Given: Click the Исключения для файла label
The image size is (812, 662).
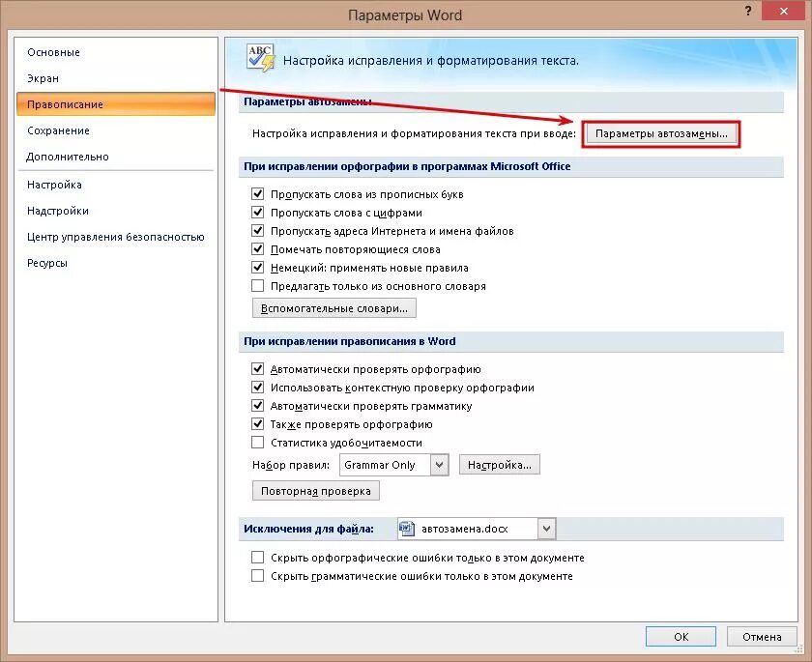Looking at the screenshot, I should tap(308, 529).
